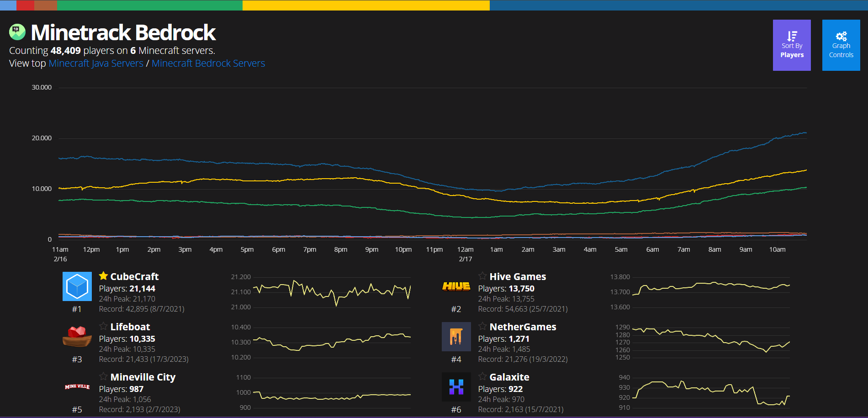Open Graph Controls
This screenshot has width=868, height=418.
point(841,45)
